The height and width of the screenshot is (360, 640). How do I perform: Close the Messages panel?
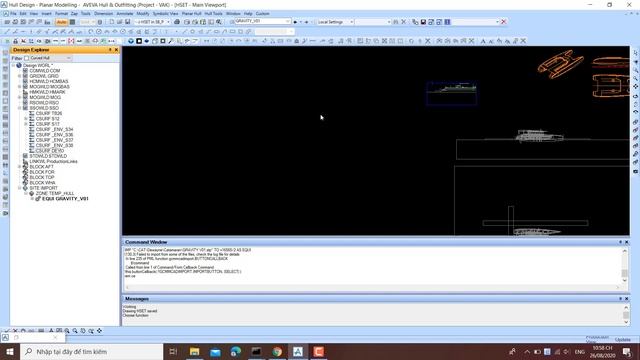(x=627, y=299)
